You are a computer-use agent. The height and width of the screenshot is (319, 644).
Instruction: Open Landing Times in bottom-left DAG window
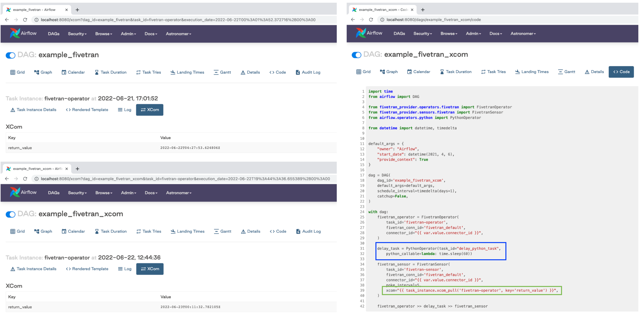click(187, 231)
